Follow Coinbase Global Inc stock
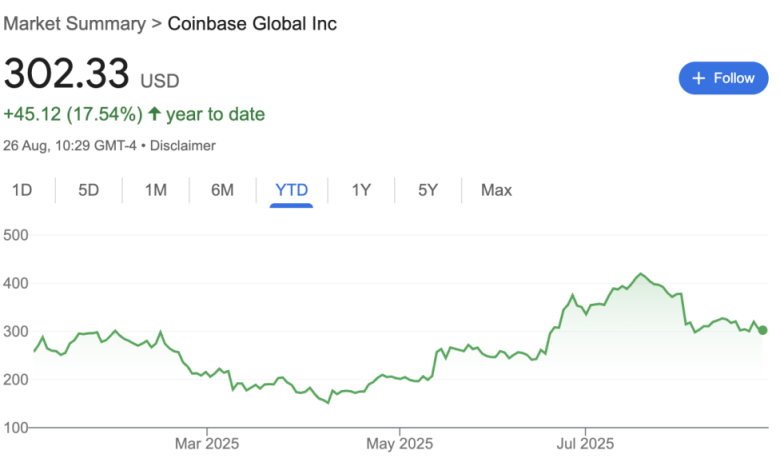 click(x=723, y=78)
